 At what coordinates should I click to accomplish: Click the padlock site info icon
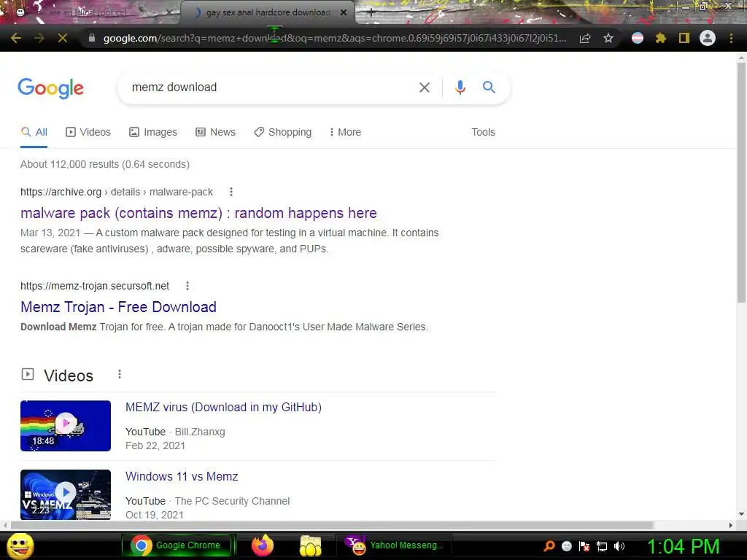92,38
